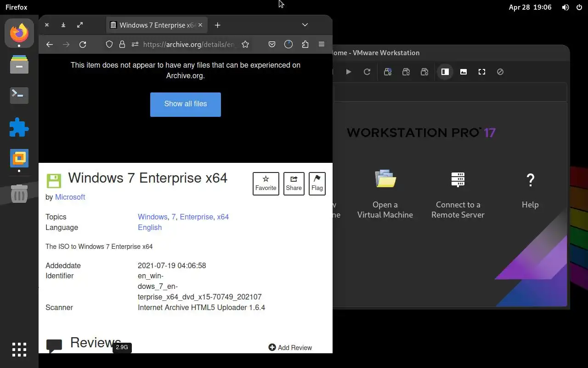
Task: Show applications grid in dock
Action: (19, 350)
